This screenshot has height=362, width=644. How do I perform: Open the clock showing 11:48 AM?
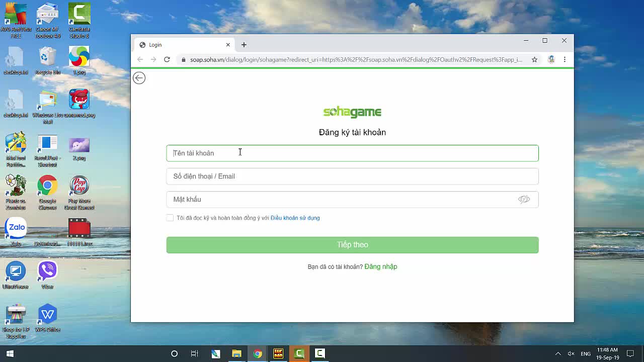coord(607,353)
